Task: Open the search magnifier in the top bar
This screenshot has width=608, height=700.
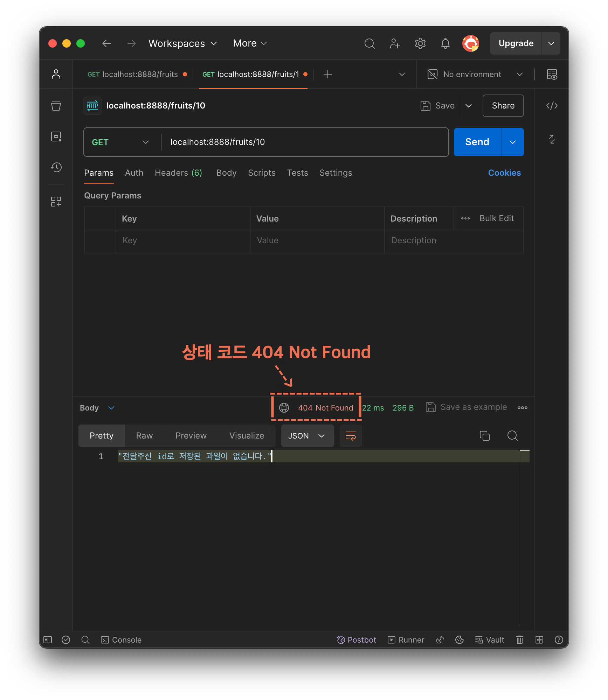Action: 369,43
